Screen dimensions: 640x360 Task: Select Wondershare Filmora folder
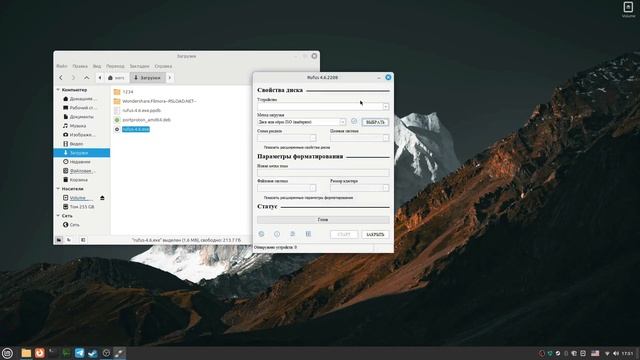159,101
